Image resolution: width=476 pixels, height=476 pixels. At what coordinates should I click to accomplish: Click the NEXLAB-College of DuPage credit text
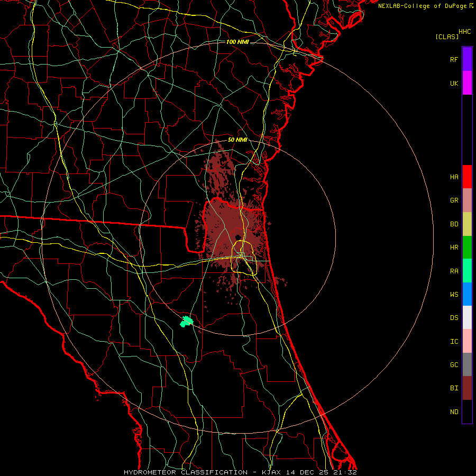(x=422, y=6)
